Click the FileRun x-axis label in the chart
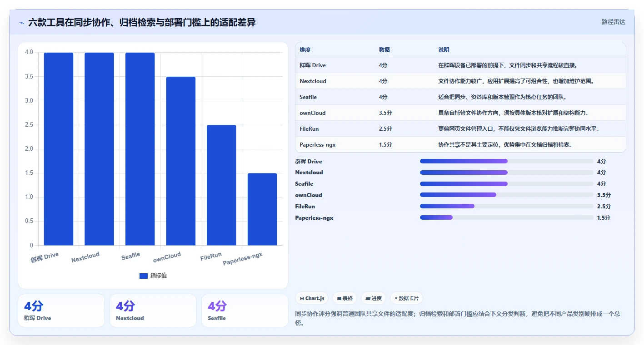Image resolution: width=644 pixels, height=345 pixels. click(x=211, y=257)
